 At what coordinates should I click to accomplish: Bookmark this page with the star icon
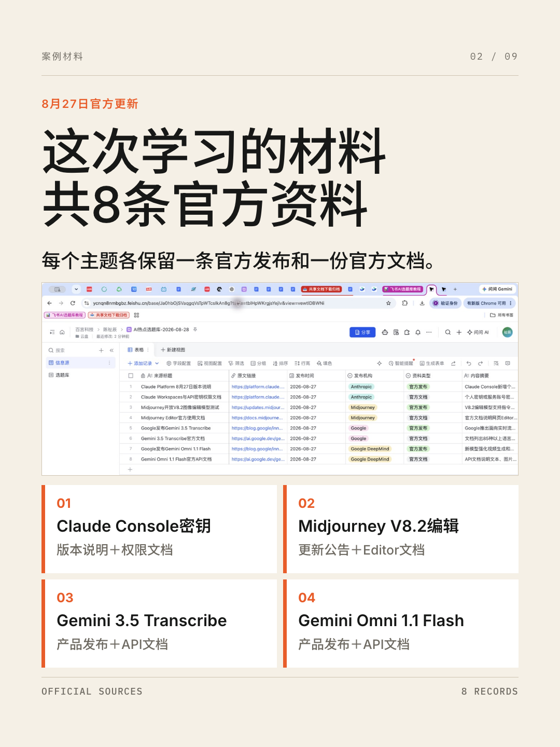(x=388, y=303)
